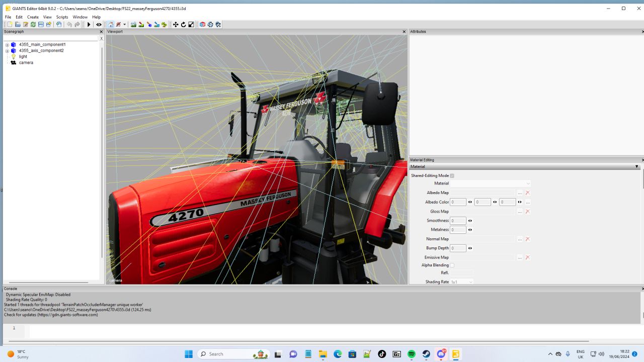Click the terrain paint icon with red brush
644x362 pixels.
141,25
